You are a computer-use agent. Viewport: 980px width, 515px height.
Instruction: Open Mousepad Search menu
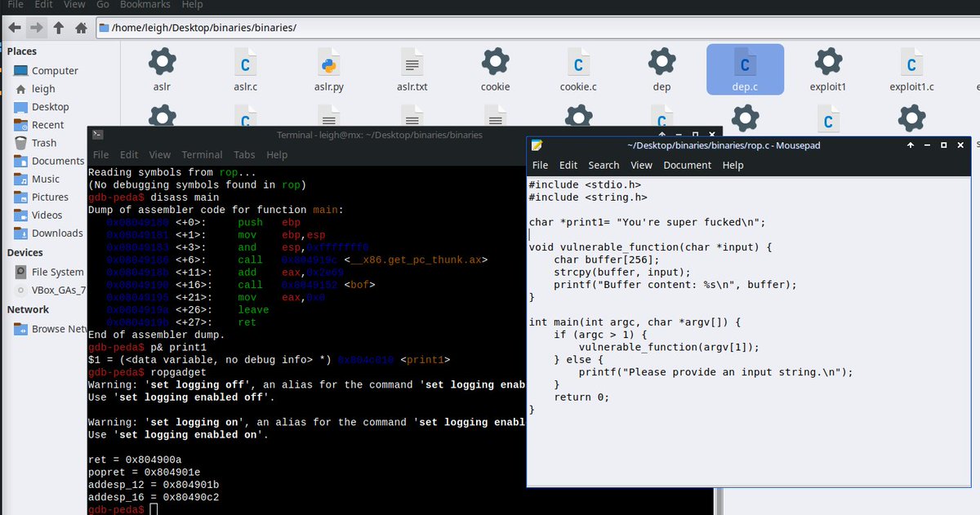click(x=604, y=165)
